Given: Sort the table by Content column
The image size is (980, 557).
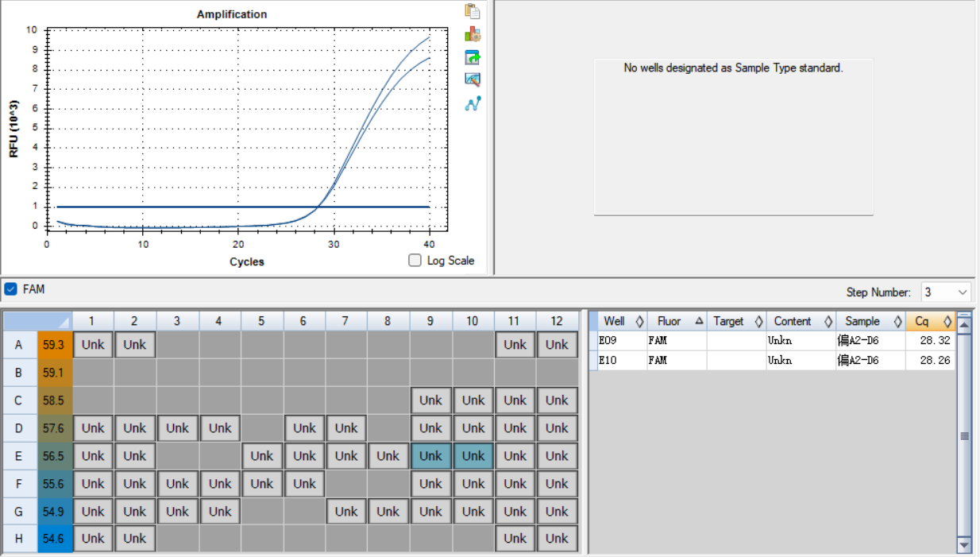Looking at the screenshot, I should [801, 321].
